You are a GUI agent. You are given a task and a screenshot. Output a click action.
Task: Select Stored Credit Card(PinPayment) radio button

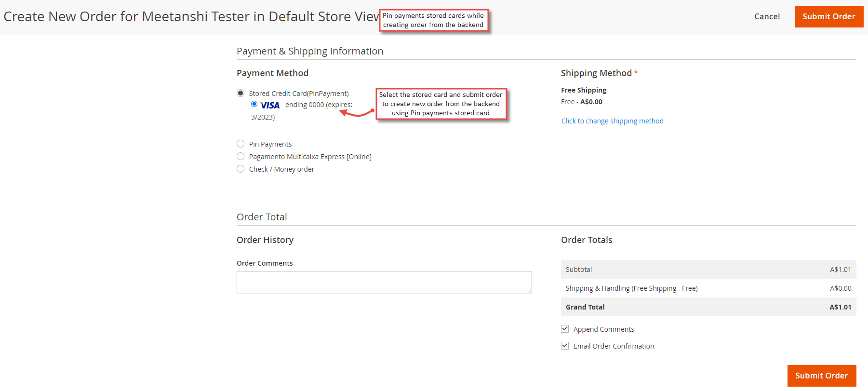[x=240, y=93]
